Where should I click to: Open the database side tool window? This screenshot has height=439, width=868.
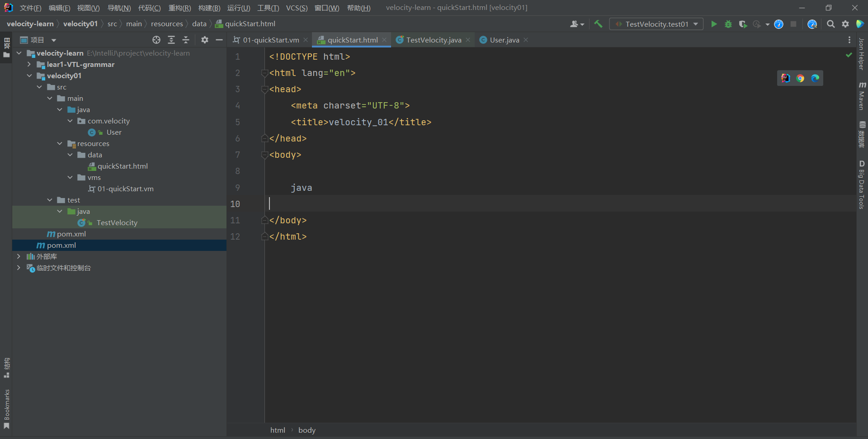[862, 134]
